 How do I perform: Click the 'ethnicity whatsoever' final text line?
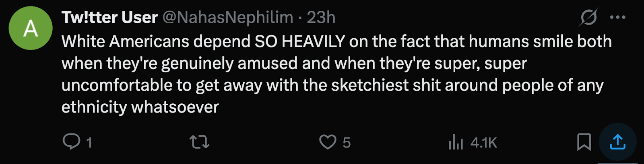[140, 107]
